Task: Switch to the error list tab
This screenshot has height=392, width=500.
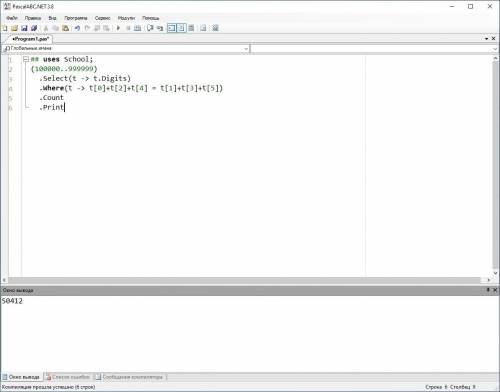Action: pyautogui.click(x=68, y=377)
